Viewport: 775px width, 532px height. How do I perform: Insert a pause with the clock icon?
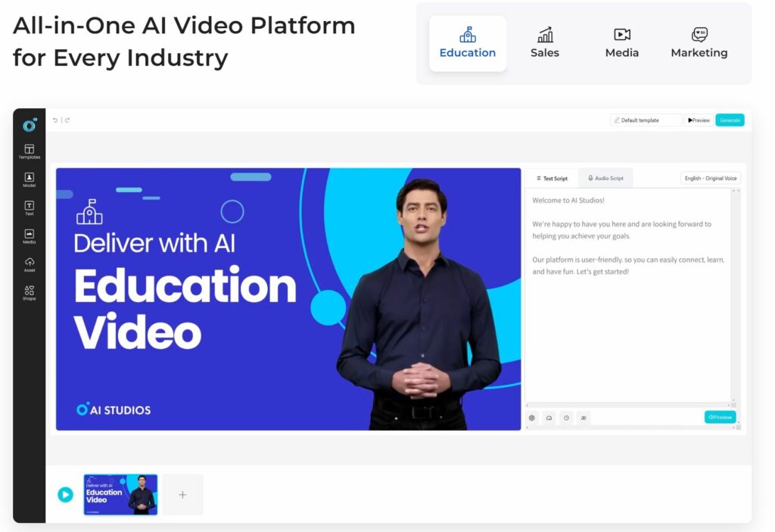[x=566, y=418]
